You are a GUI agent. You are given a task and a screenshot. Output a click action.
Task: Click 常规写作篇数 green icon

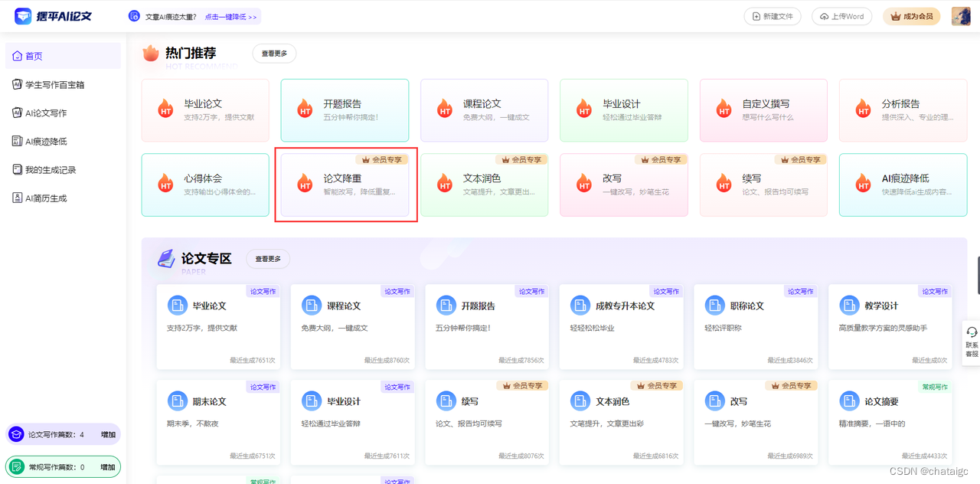(x=16, y=466)
